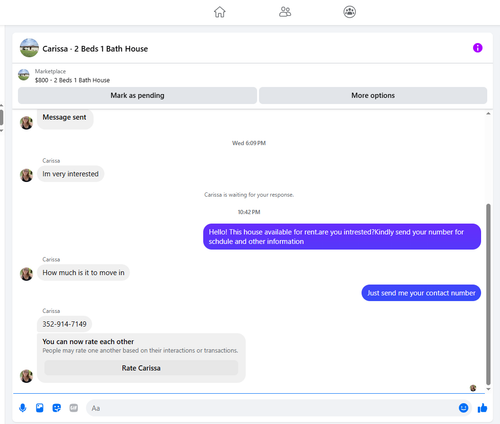Click the scroll up arrow of chat
This screenshot has height=424, width=500.
(x=488, y=114)
